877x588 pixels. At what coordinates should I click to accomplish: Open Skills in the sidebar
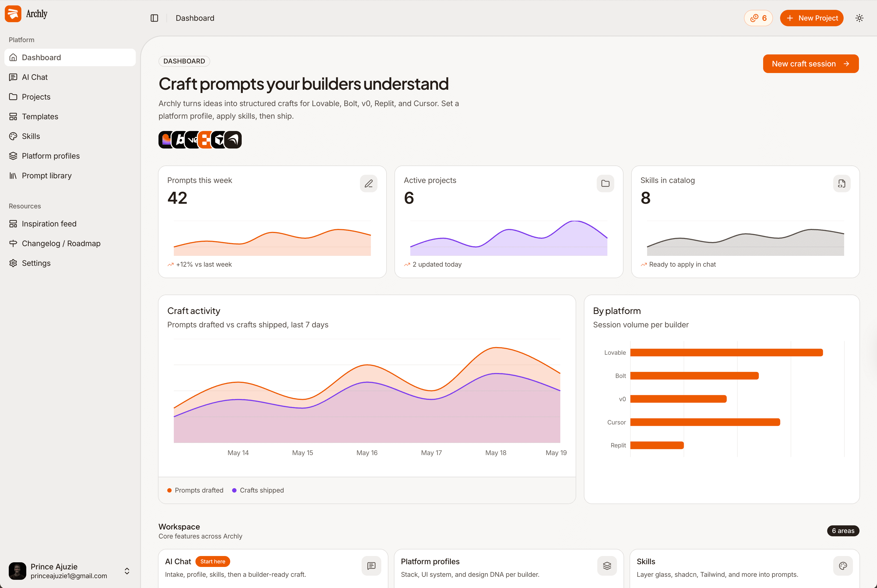click(70, 136)
